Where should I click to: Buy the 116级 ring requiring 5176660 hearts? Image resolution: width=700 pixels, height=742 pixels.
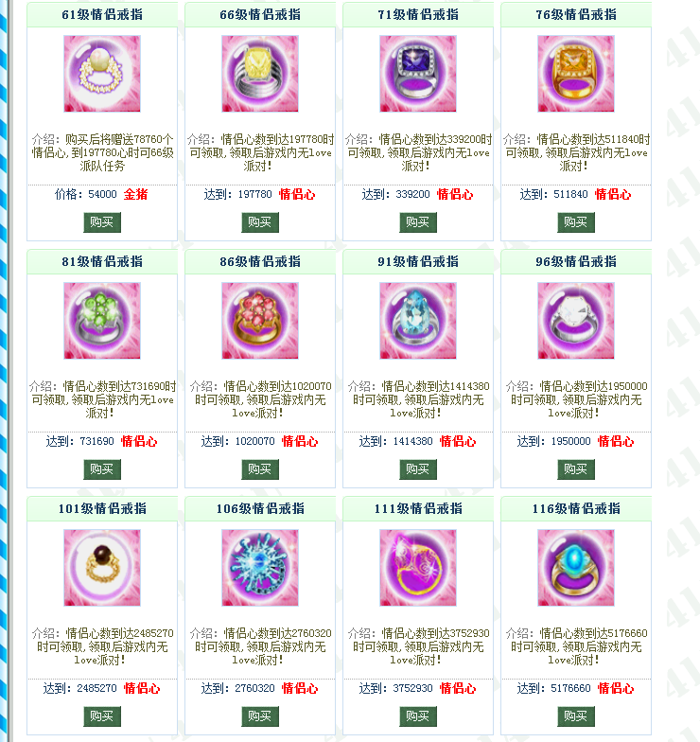576,716
